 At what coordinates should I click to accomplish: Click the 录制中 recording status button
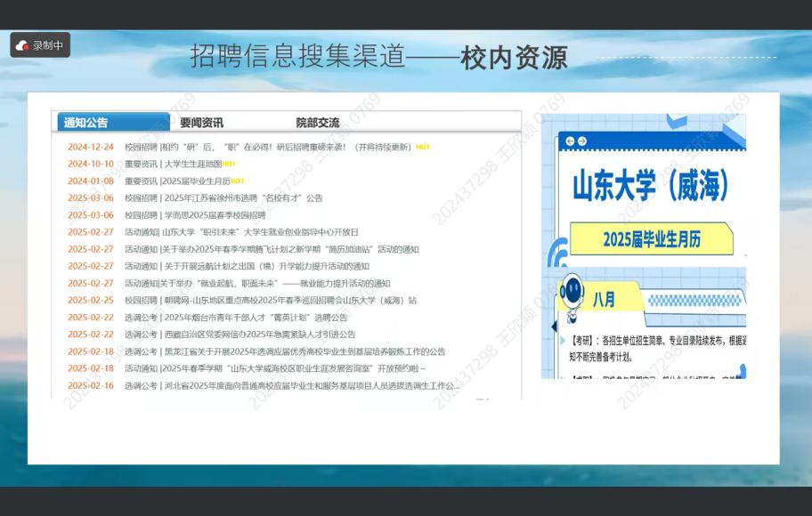tap(40, 45)
